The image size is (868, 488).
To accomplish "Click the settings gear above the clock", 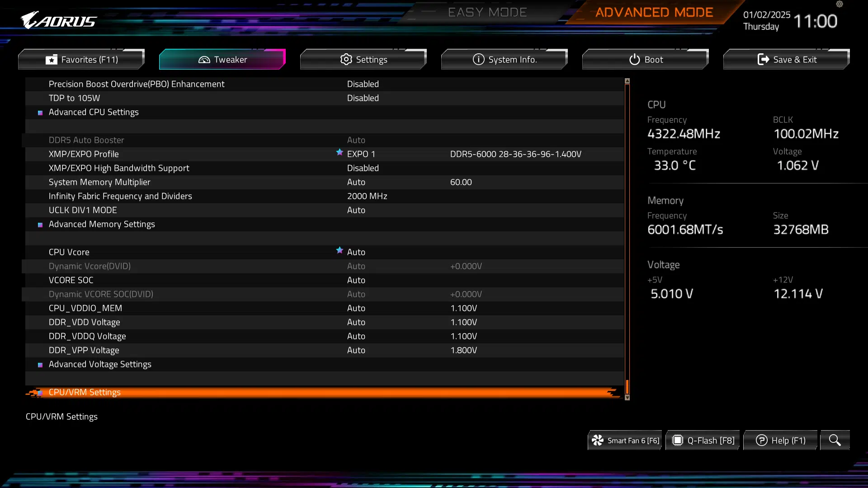I will click(840, 4).
